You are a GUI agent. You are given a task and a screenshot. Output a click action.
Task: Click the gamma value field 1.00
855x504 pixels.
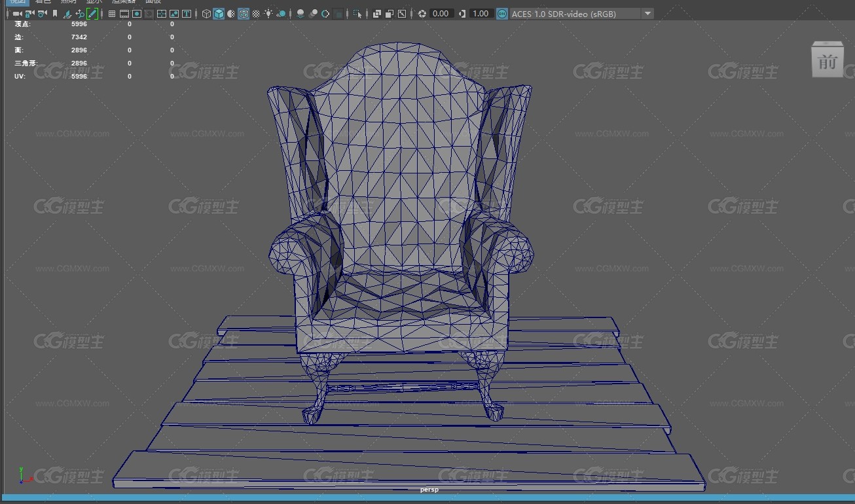tap(481, 13)
